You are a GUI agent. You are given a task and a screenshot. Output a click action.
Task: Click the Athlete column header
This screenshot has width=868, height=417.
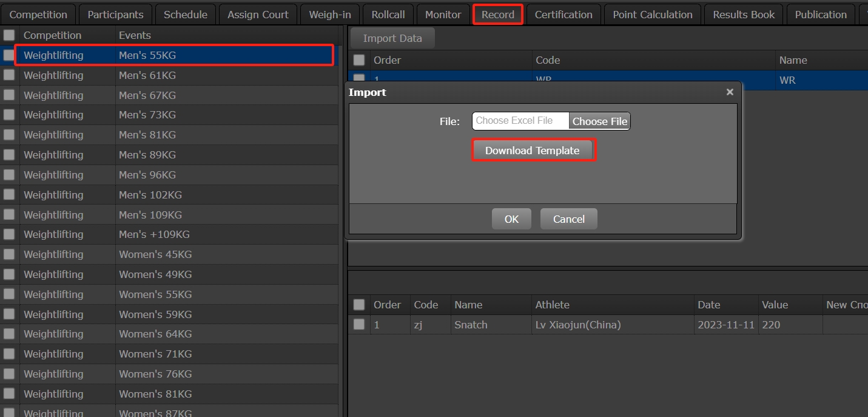click(552, 305)
